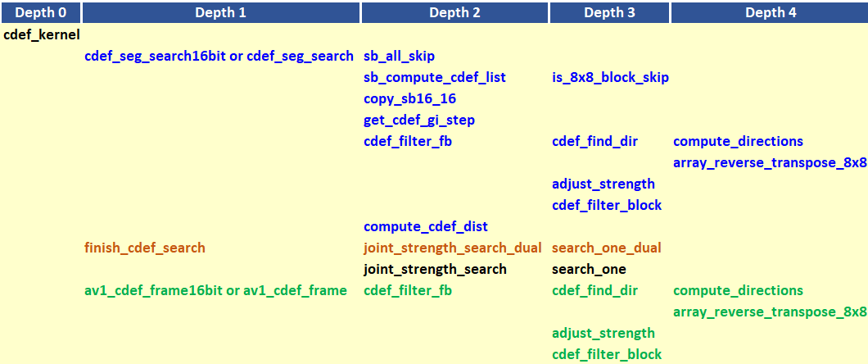Select the Depth 3 header cell
Viewport: 868px width, 364px height.
pos(609,12)
